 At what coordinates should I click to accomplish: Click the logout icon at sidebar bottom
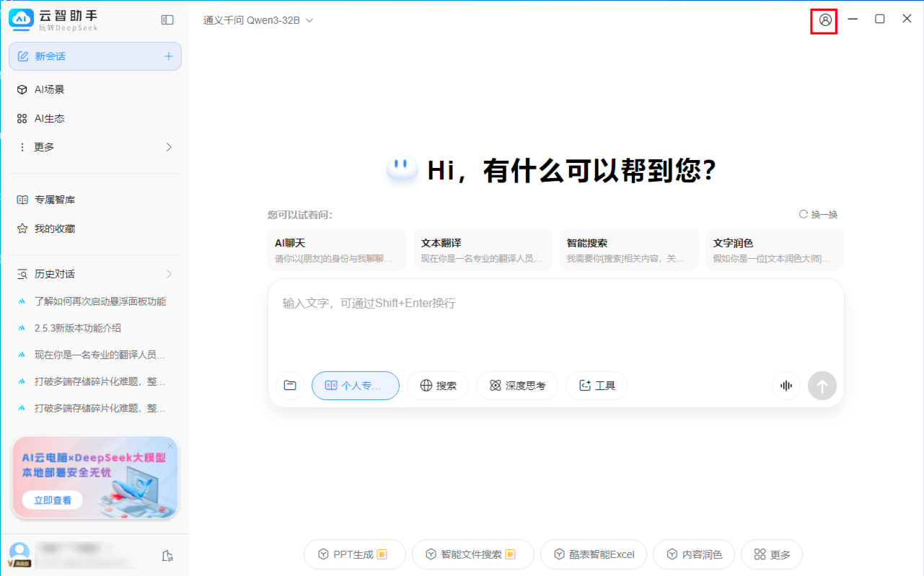(x=167, y=556)
